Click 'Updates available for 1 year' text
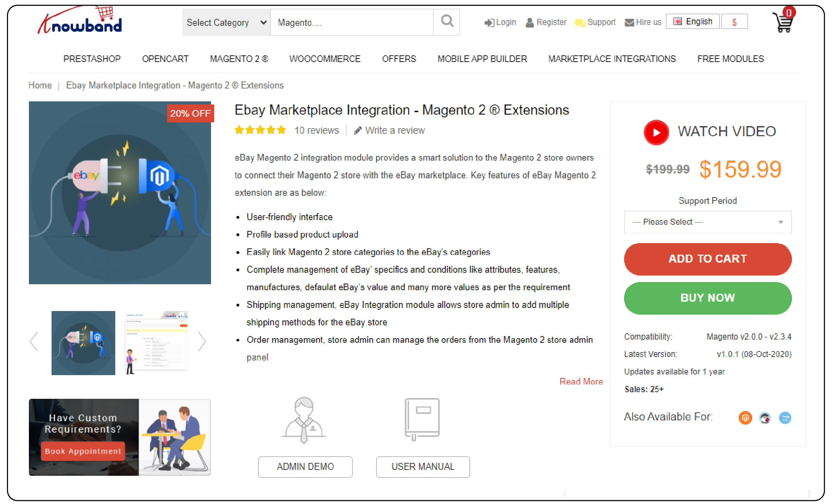The height and width of the screenshot is (504, 832). pyautogui.click(x=674, y=372)
